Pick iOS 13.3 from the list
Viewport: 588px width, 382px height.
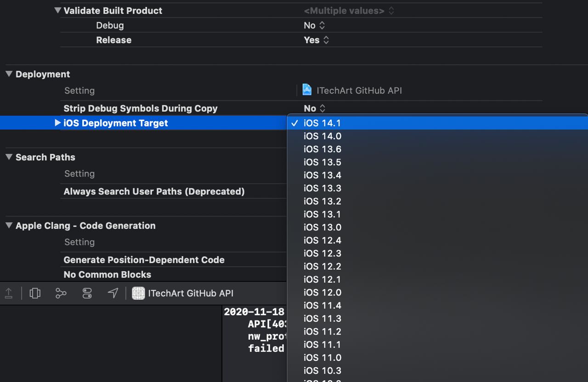437,188
